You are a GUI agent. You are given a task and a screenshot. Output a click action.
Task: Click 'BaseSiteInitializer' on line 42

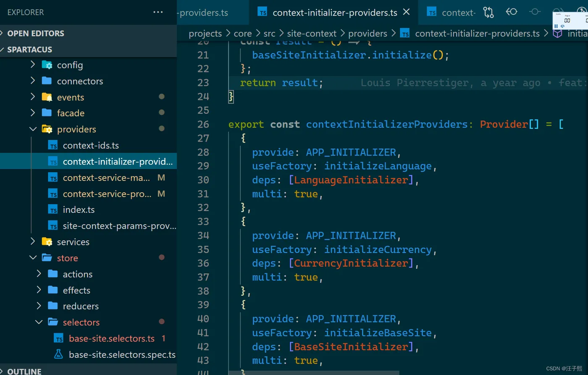(351, 347)
